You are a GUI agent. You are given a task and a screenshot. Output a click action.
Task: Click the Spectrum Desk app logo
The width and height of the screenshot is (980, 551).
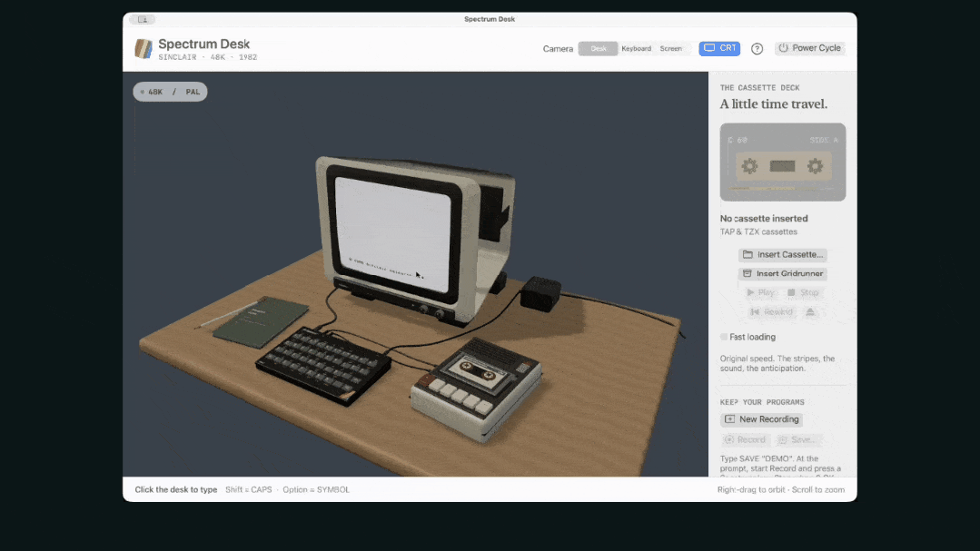(x=144, y=49)
